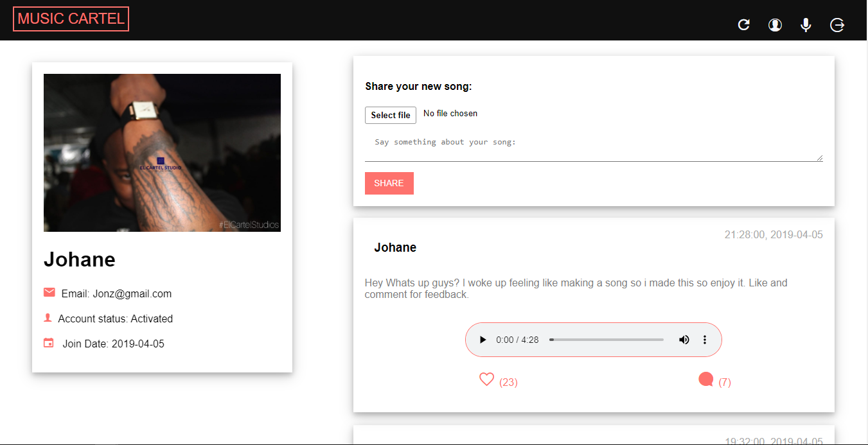Click the email envelope icon
The height and width of the screenshot is (445, 868).
[49, 293]
